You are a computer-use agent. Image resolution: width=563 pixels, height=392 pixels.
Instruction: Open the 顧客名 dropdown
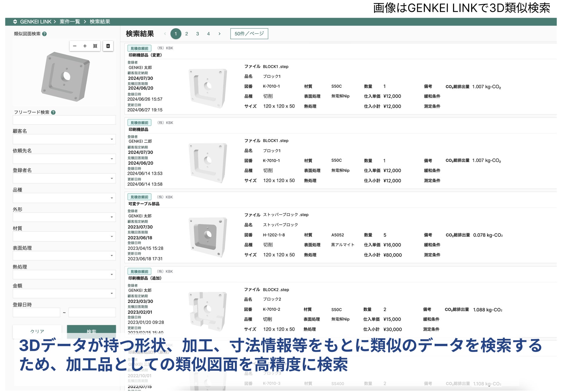64,139
